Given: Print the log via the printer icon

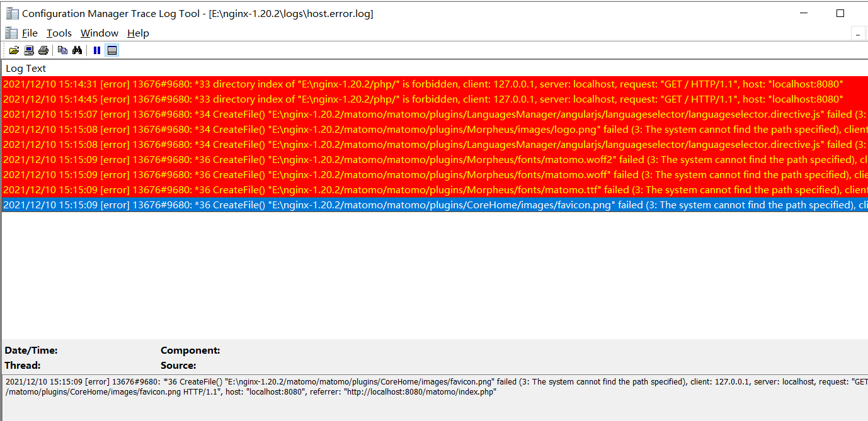Looking at the screenshot, I should [43, 50].
